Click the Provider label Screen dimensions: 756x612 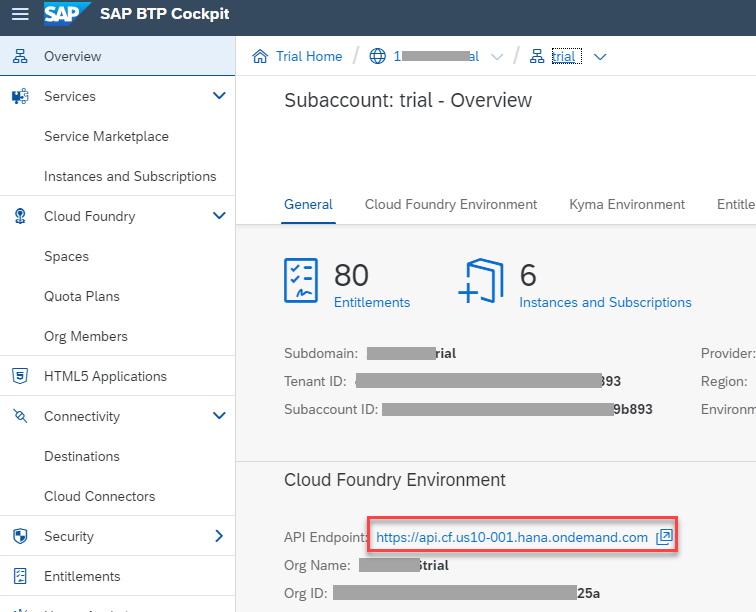[x=728, y=354]
